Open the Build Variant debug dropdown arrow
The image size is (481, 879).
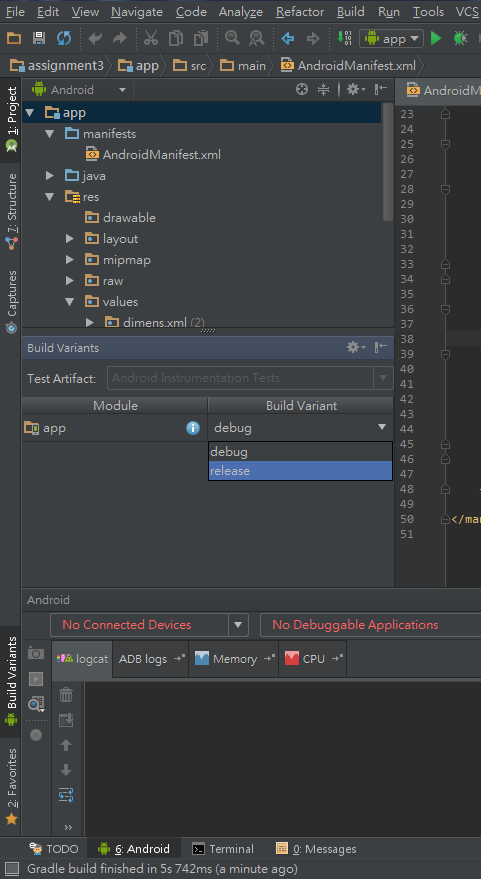pyautogui.click(x=382, y=428)
